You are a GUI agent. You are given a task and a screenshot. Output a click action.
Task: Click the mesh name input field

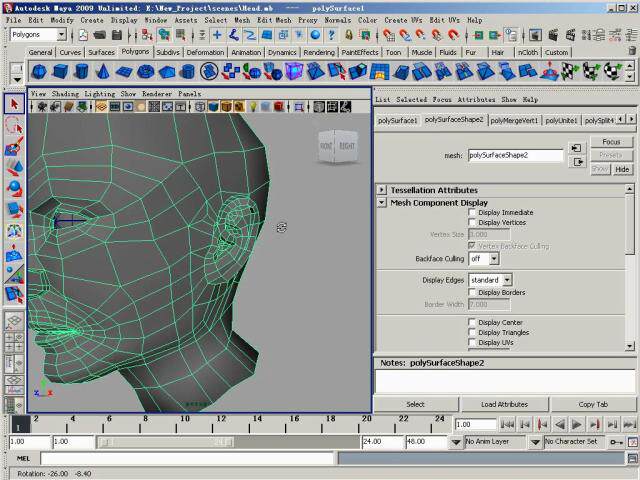coord(514,156)
